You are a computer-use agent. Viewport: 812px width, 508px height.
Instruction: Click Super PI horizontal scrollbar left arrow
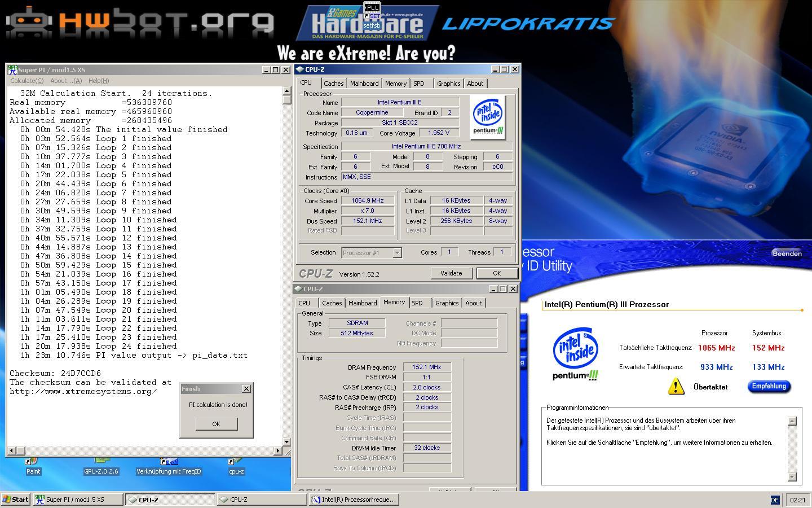[x=12, y=450]
